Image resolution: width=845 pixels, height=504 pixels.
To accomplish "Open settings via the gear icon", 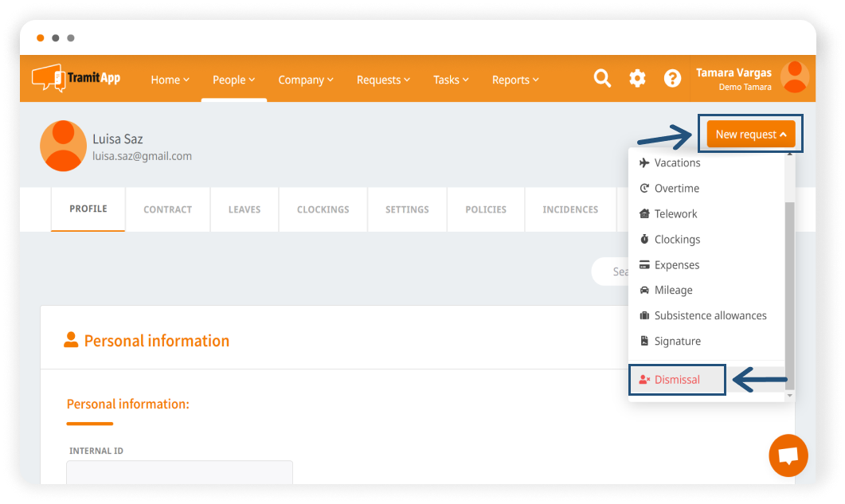I will 637,78.
